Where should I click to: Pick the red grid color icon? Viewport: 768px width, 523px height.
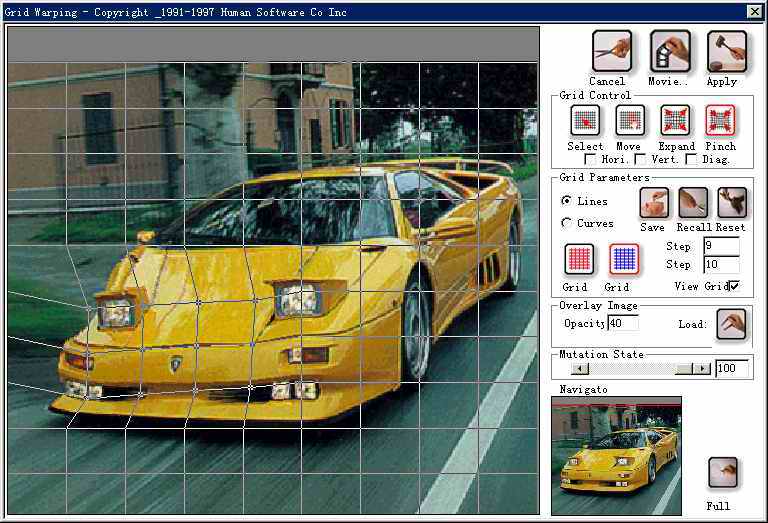click(x=578, y=259)
